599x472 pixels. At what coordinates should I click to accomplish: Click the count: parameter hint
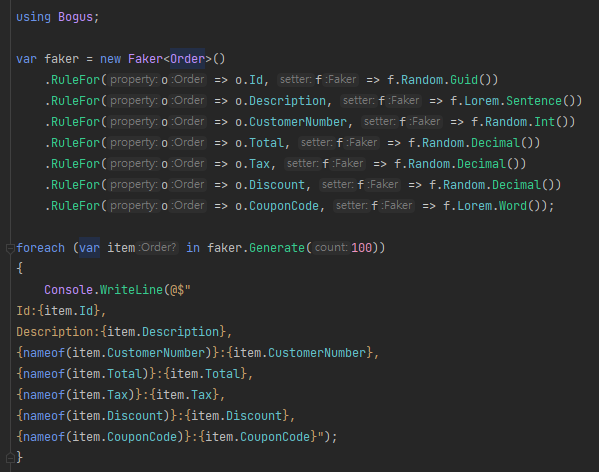coord(331,247)
